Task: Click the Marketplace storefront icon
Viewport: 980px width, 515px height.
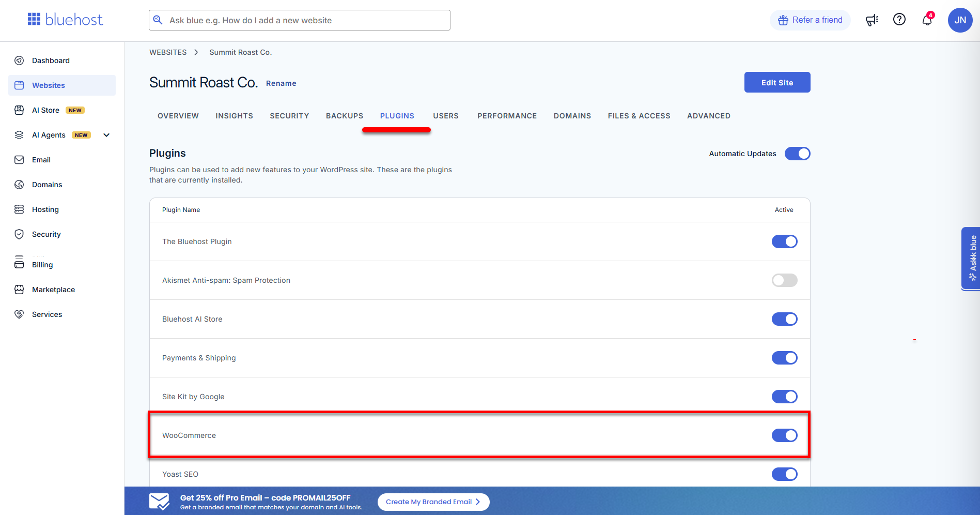Action: [x=19, y=290]
